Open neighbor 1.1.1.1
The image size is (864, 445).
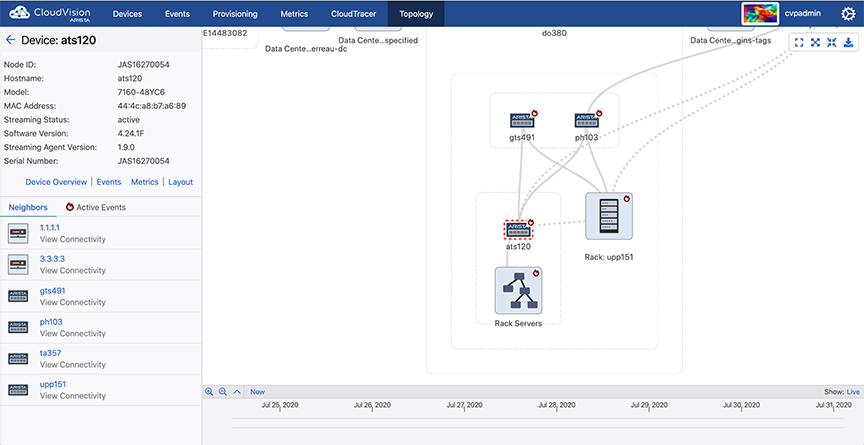(50, 227)
